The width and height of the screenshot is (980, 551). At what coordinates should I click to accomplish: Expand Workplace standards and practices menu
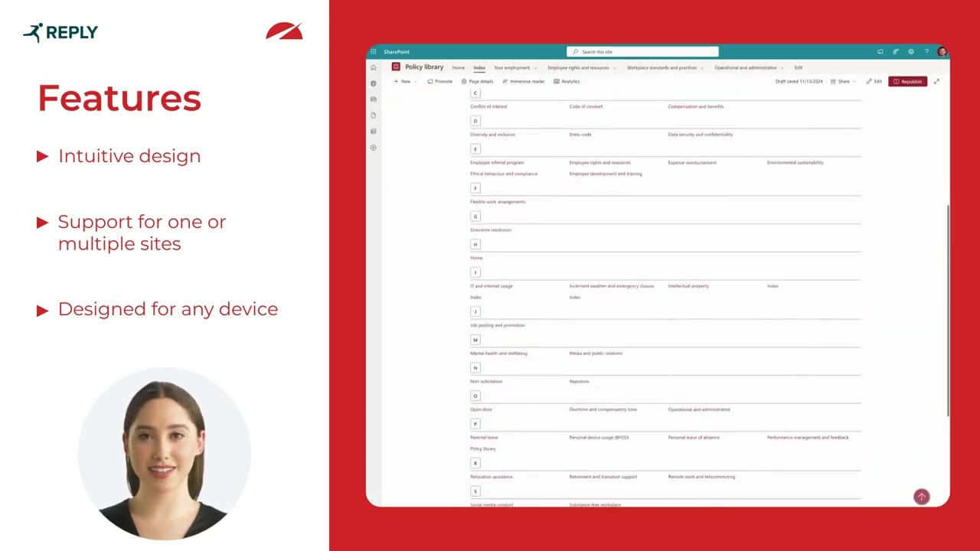pyautogui.click(x=666, y=67)
